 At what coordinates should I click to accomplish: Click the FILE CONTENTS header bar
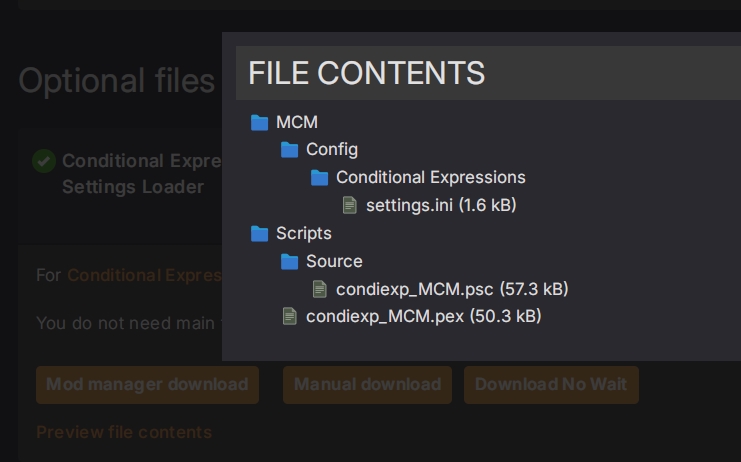[x=488, y=73]
